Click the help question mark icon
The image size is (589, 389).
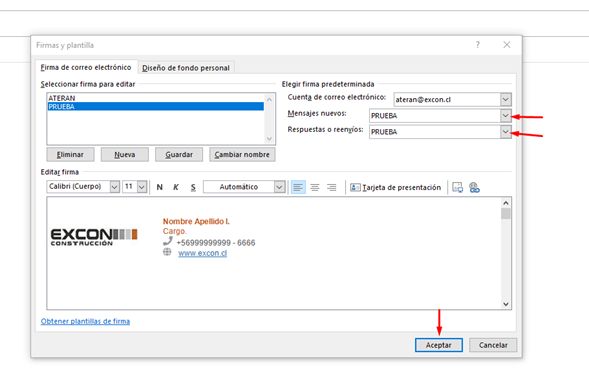coord(477,45)
